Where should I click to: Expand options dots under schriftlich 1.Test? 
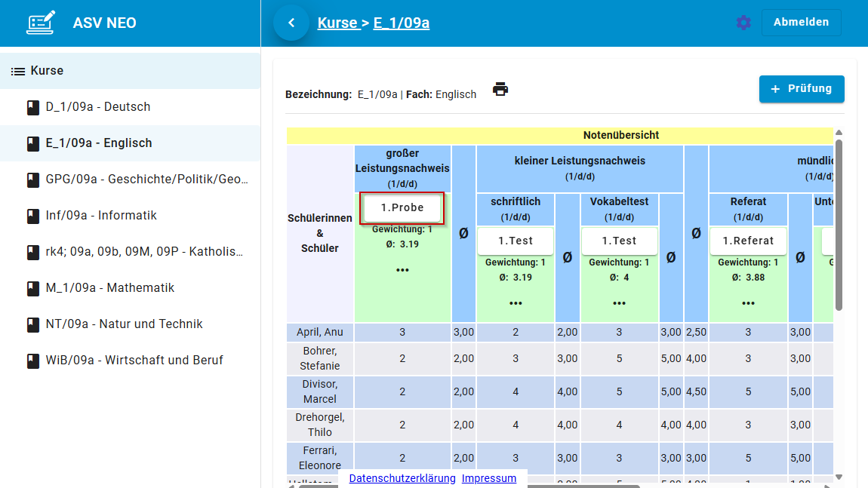(516, 303)
